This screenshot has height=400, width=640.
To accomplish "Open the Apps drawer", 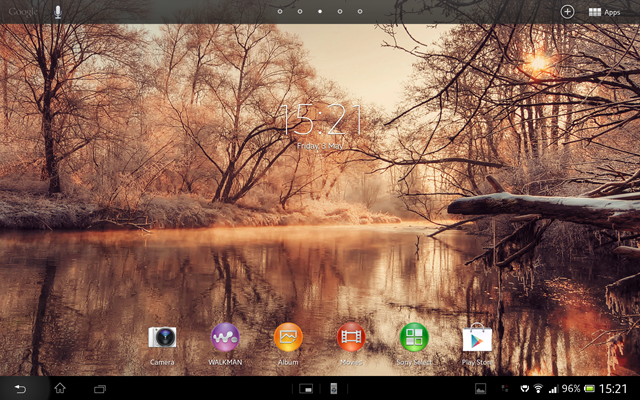I will [x=604, y=12].
